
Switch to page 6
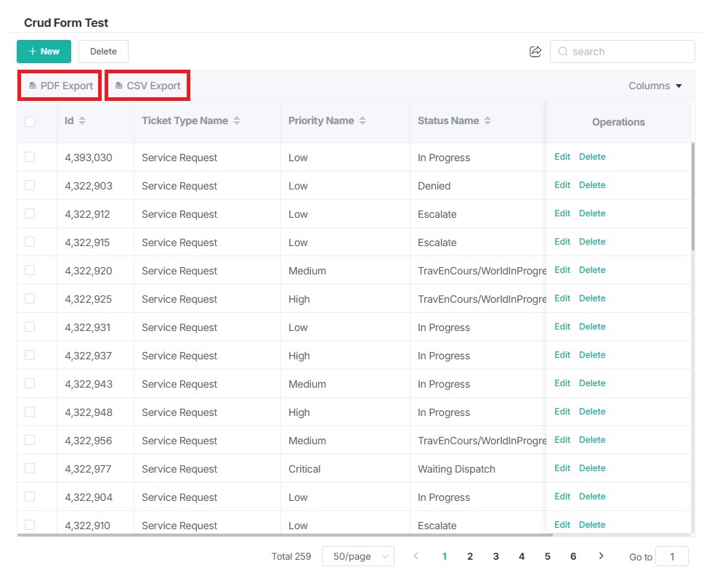coord(573,557)
